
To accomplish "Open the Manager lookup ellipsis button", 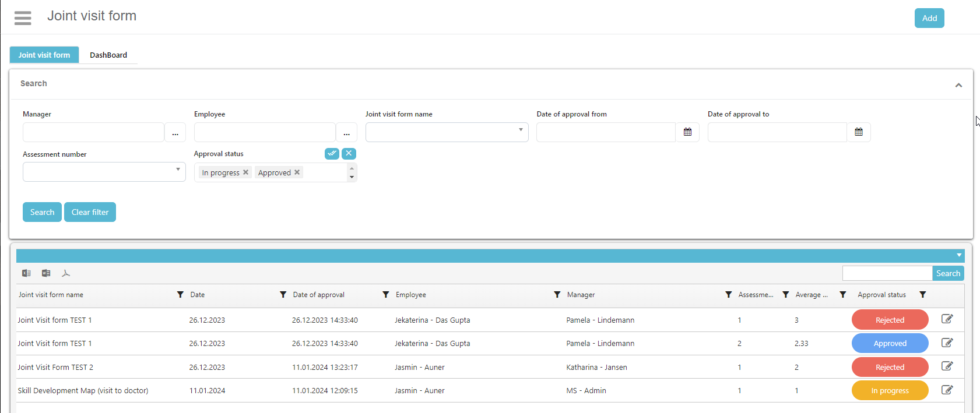I will click(x=175, y=133).
